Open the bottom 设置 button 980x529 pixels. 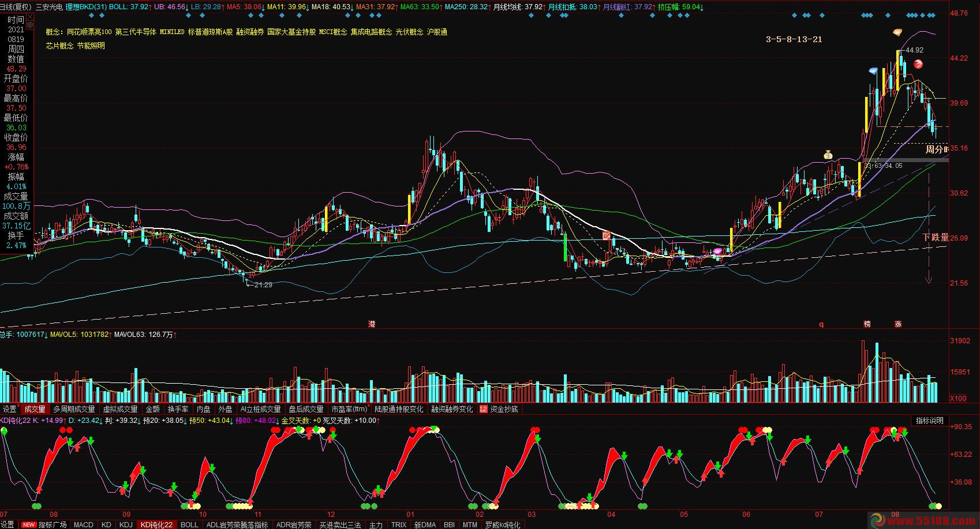pos(7,525)
